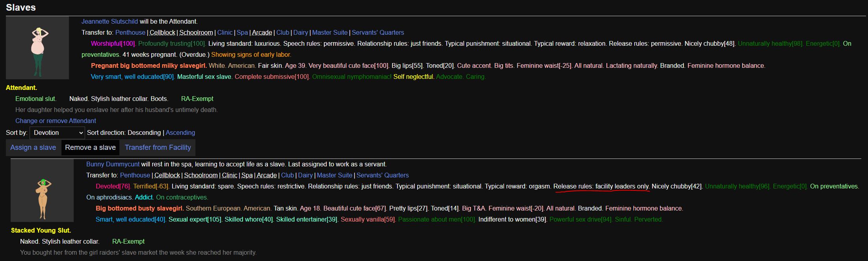This screenshot has height=261, width=868.
Task: Transfer Jeannette to the Clinic
Action: [x=225, y=33]
